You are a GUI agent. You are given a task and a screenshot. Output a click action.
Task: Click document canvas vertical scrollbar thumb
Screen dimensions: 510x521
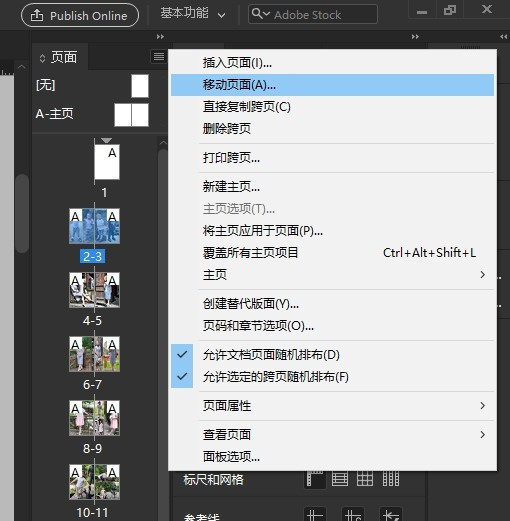[22, 213]
